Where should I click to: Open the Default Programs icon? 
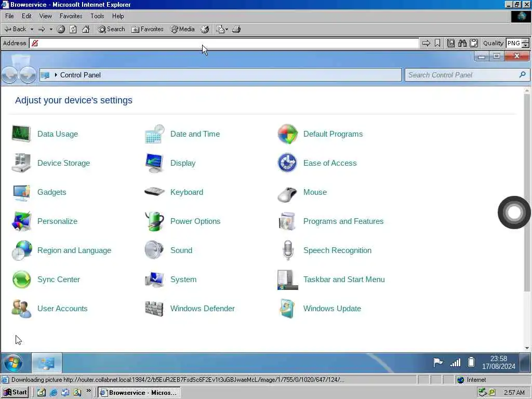(287, 134)
